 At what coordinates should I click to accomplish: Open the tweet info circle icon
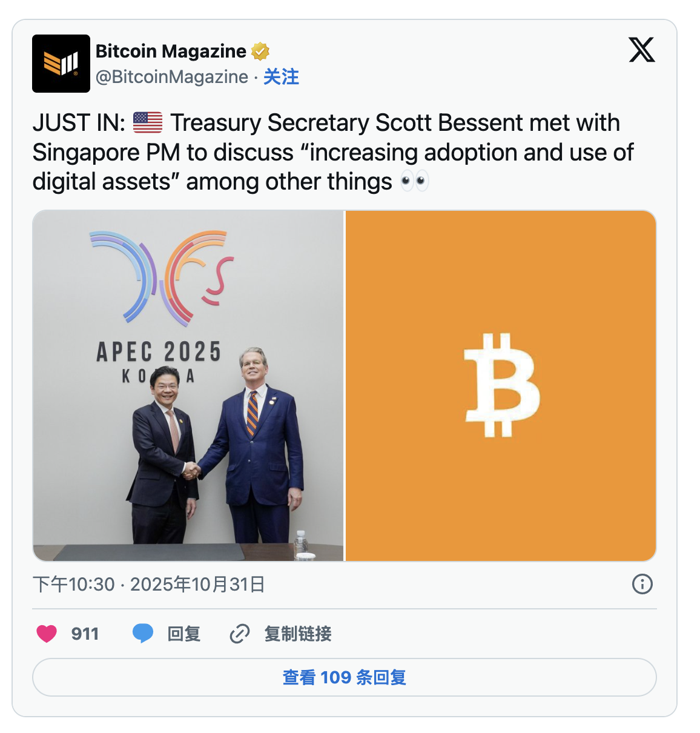click(642, 584)
